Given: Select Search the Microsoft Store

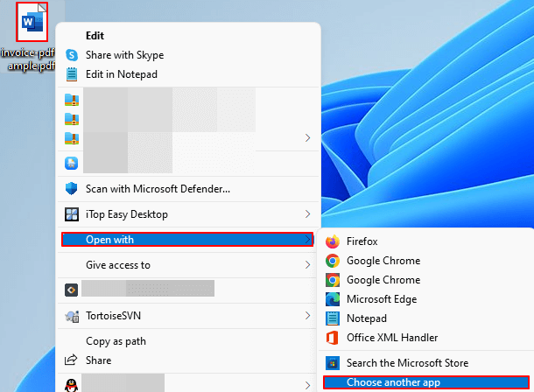Looking at the screenshot, I should (426, 363).
